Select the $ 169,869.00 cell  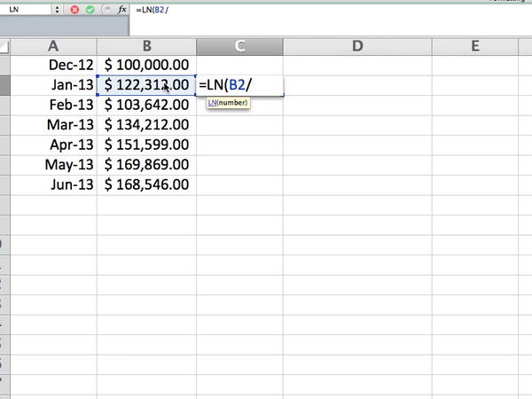146,165
